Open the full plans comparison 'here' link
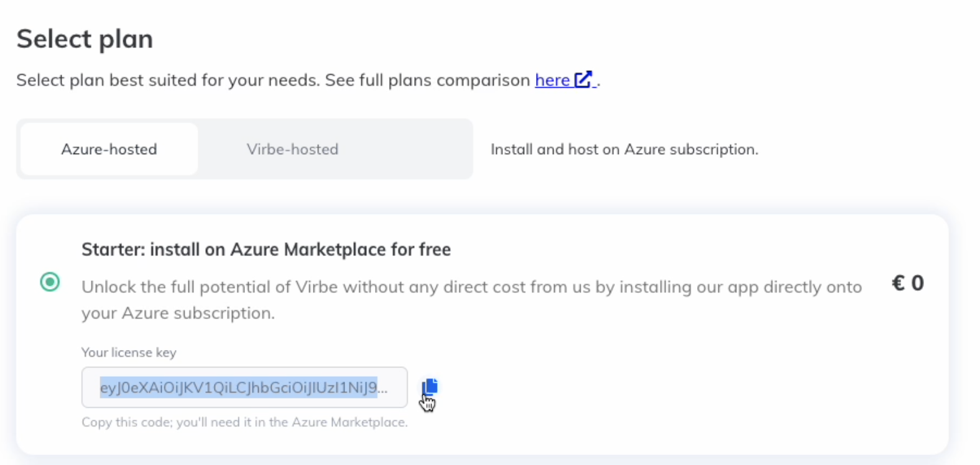Screen dimensions: 980x465 coord(565,80)
